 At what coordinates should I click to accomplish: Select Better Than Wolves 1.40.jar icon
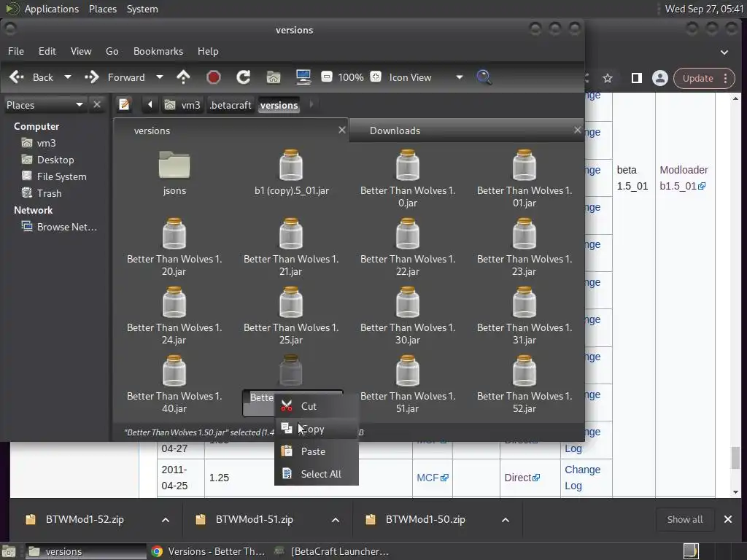174,371
